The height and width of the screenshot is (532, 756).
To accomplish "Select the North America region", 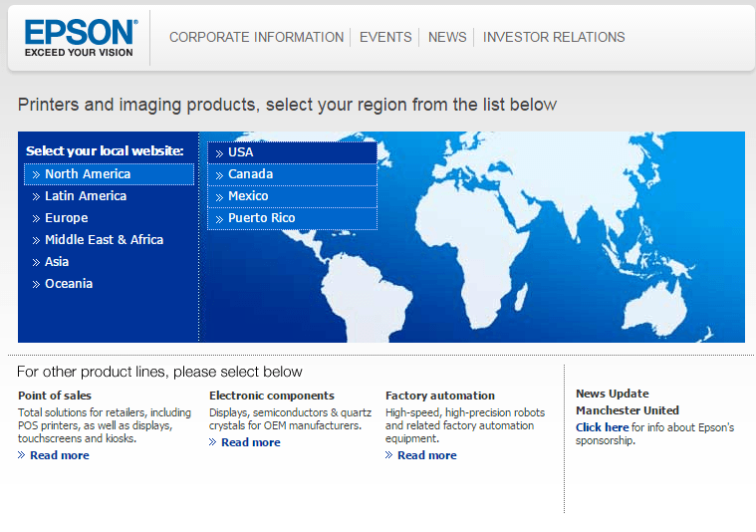I will pos(109,174).
